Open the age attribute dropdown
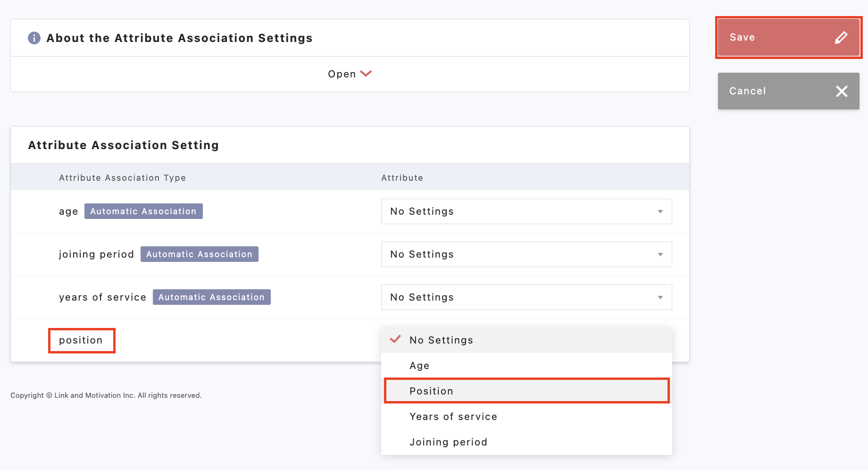The image size is (868, 470). click(x=526, y=211)
